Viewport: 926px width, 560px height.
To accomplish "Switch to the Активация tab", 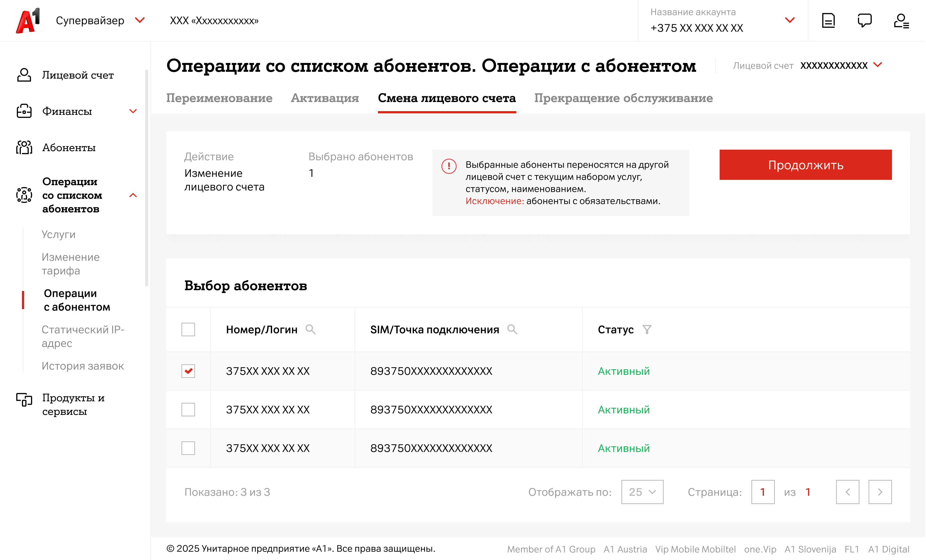I will click(325, 98).
